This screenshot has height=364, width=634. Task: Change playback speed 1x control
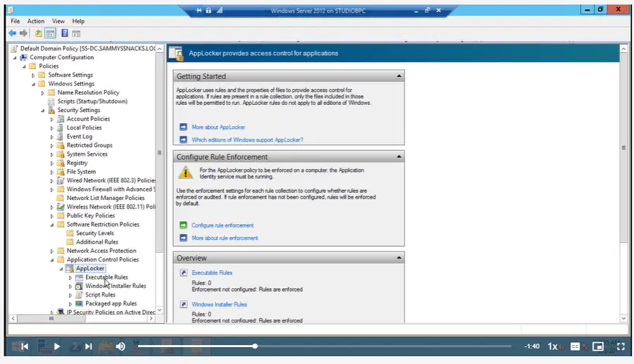point(552,346)
